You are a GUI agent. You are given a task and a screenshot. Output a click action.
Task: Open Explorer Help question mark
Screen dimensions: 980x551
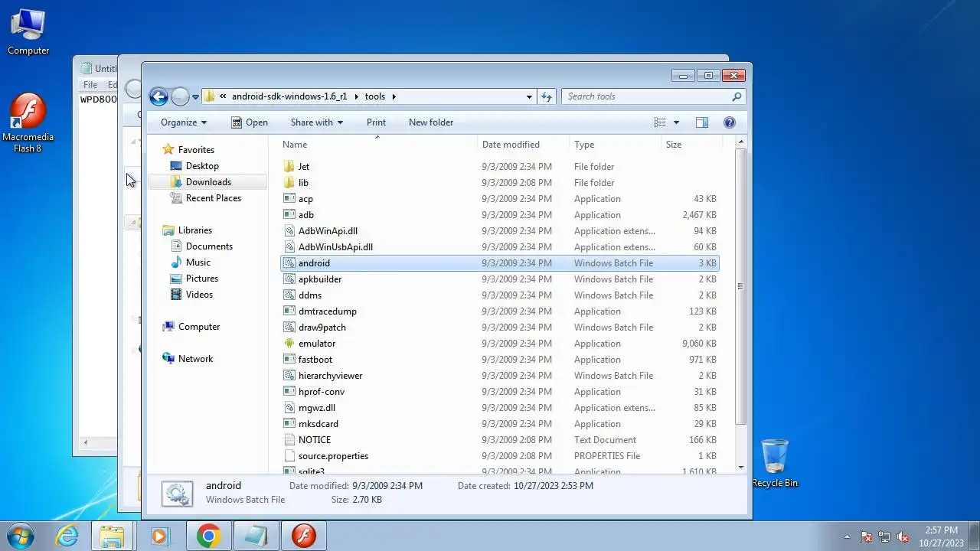729,122
